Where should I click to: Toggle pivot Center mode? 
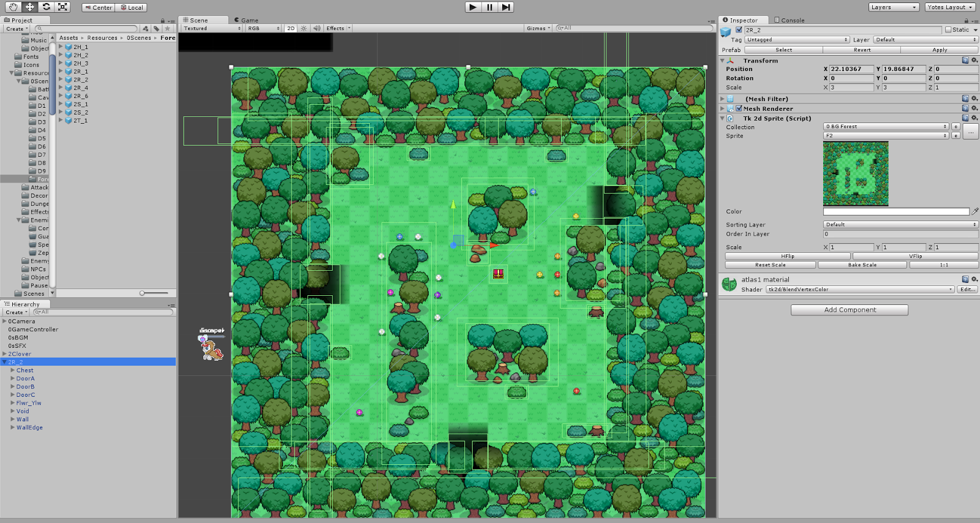99,7
